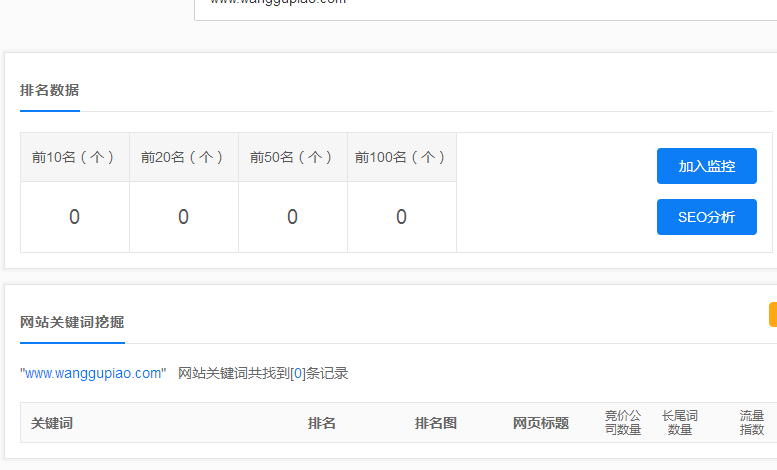Click the 排名图 column header
Viewport: 777px width, 470px height.
(436, 423)
